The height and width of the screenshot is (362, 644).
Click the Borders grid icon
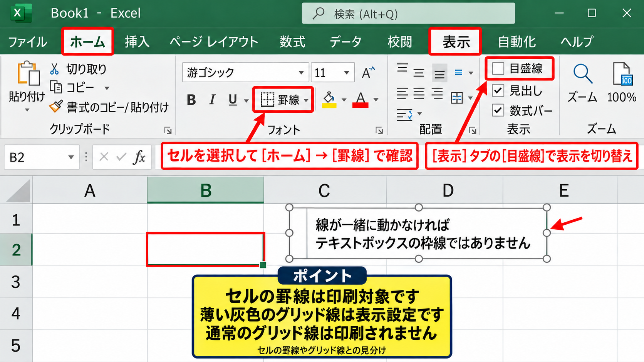(x=267, y=100)
